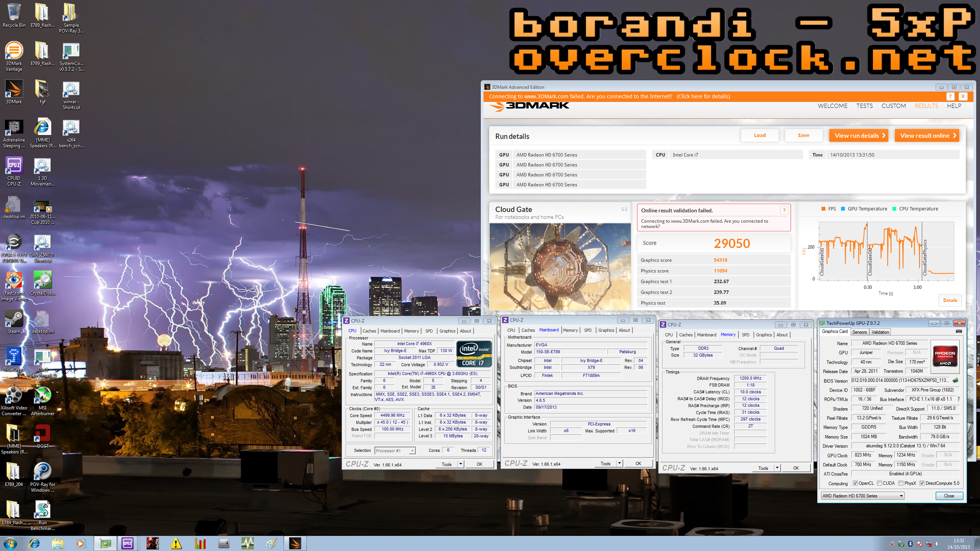Open the CUSTOM section in 3DMark

[893, 106]
